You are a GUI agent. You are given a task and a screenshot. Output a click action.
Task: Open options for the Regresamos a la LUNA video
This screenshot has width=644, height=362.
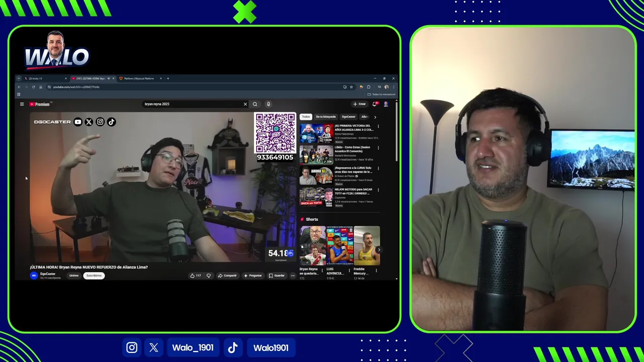pyautogui.click(x=378, y=168)
